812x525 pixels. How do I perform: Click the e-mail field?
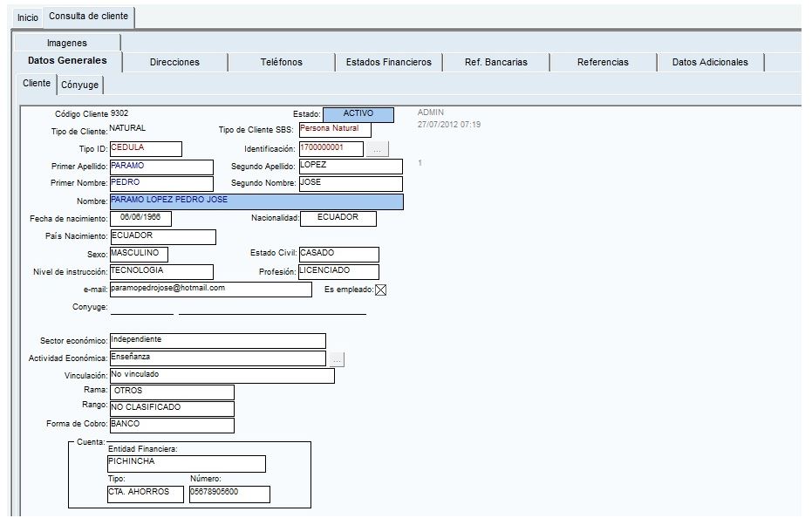(211, 290)
